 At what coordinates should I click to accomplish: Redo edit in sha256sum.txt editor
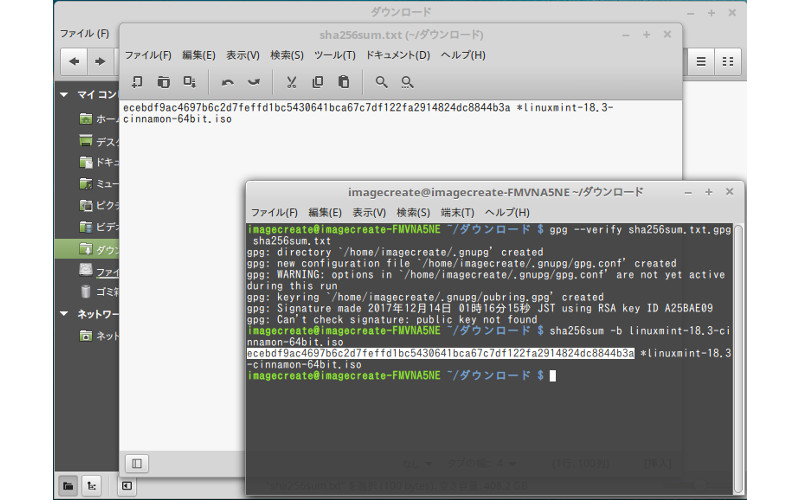(x=254, y=82)
